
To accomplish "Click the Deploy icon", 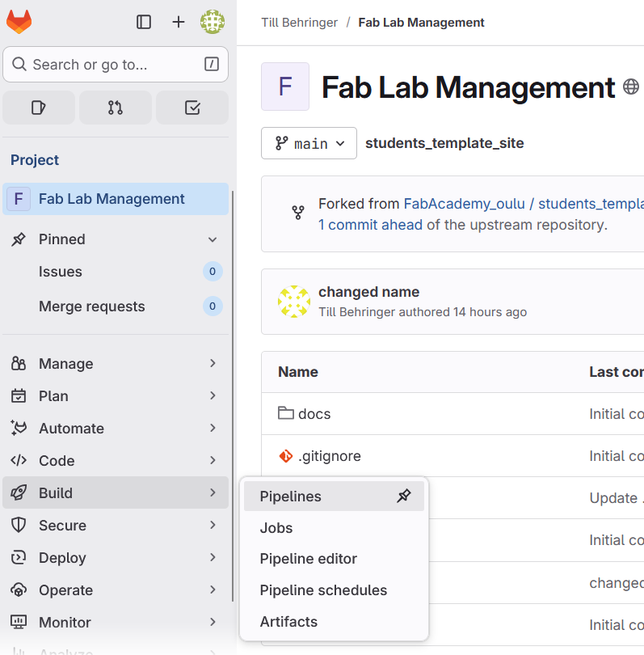I will click(19, 558).
